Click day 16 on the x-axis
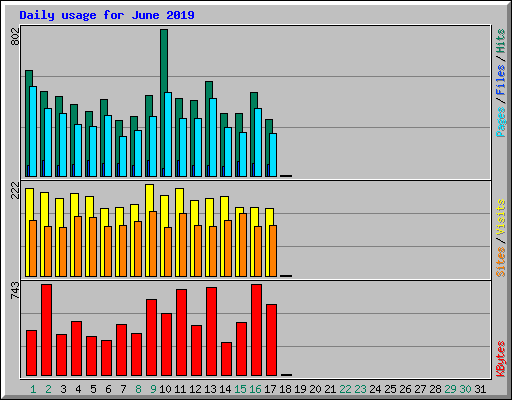This screenshot has width=512, height=400. pos(255,389)
